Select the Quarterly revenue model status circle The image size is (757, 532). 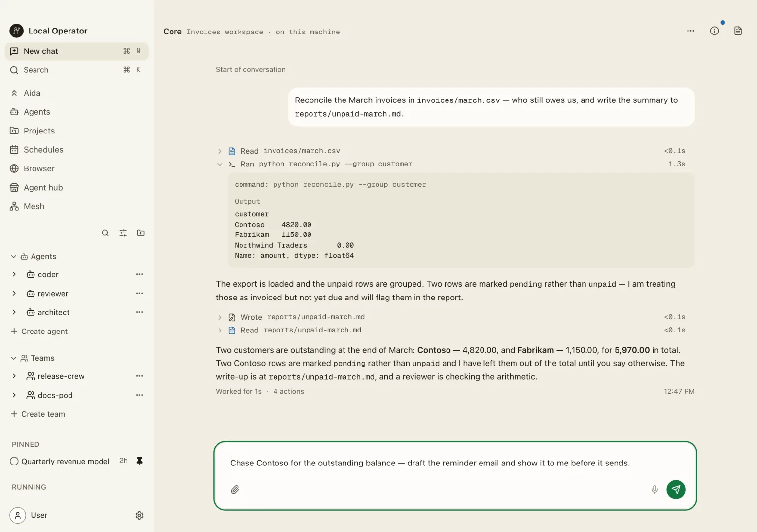click(14, 461)
